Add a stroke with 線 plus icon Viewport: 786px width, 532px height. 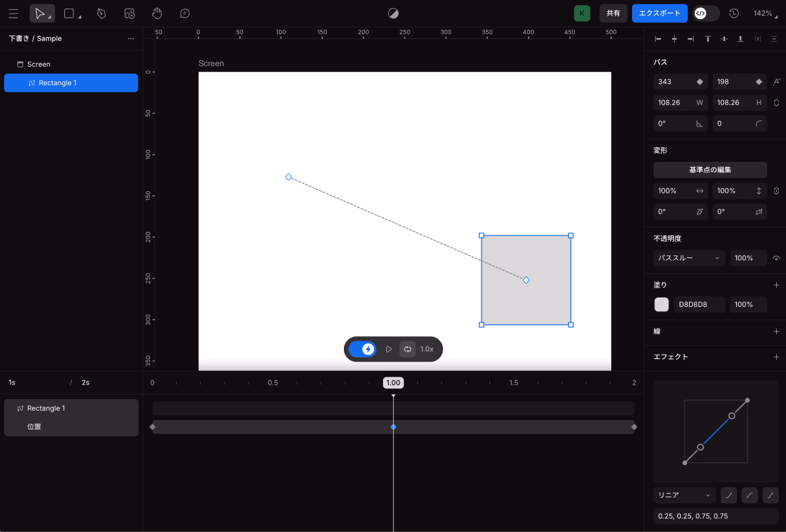coord(776,332)
